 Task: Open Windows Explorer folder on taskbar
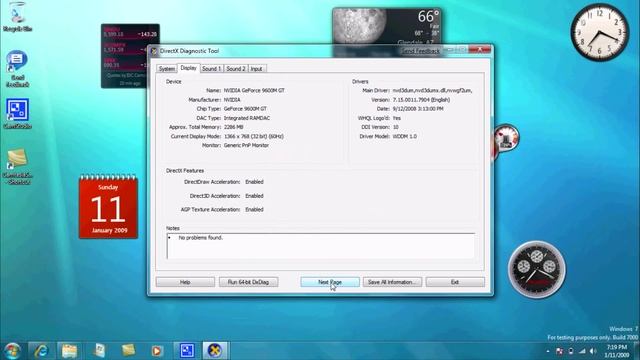click(x=69, y=351)
